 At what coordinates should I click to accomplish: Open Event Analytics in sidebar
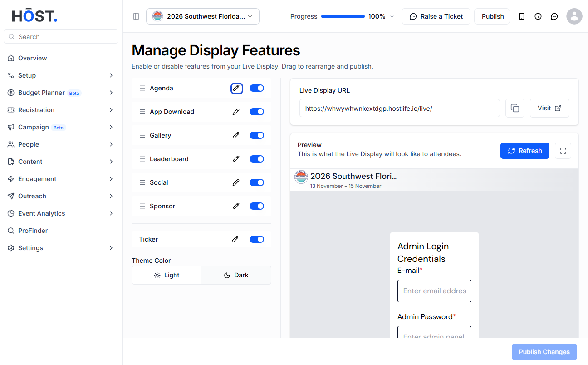click(61, 213)
